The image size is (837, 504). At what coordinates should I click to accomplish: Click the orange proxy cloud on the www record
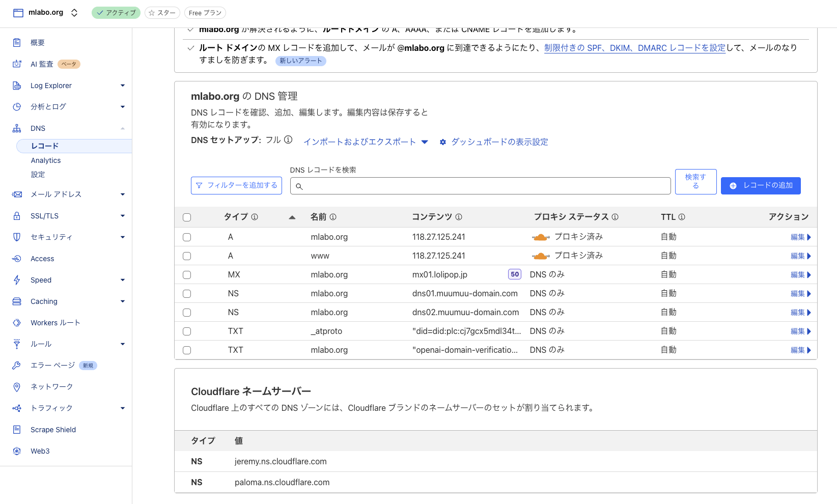point(540,256)
